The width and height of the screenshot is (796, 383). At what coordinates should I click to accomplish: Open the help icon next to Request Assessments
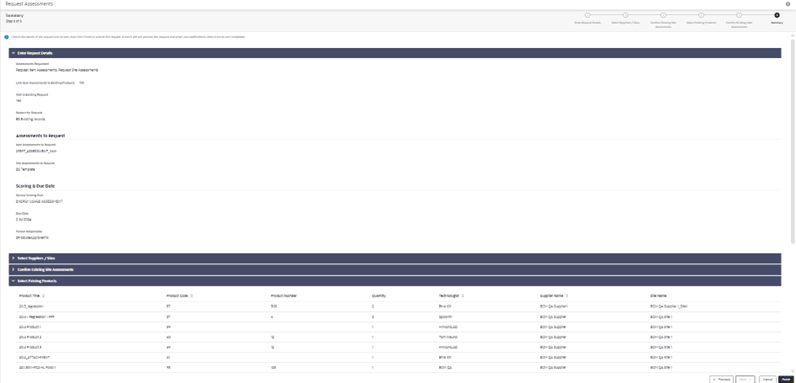[x=788, y=4]
